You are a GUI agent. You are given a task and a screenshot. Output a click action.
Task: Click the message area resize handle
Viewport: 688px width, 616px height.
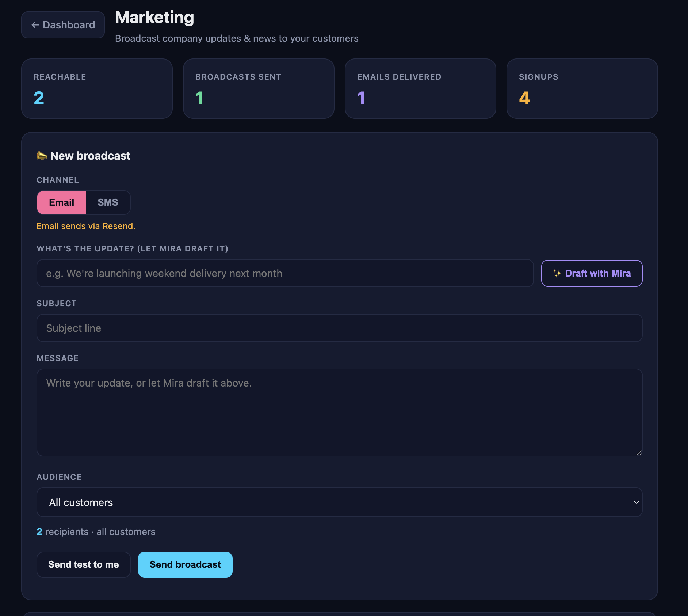(x=639, y=452)
